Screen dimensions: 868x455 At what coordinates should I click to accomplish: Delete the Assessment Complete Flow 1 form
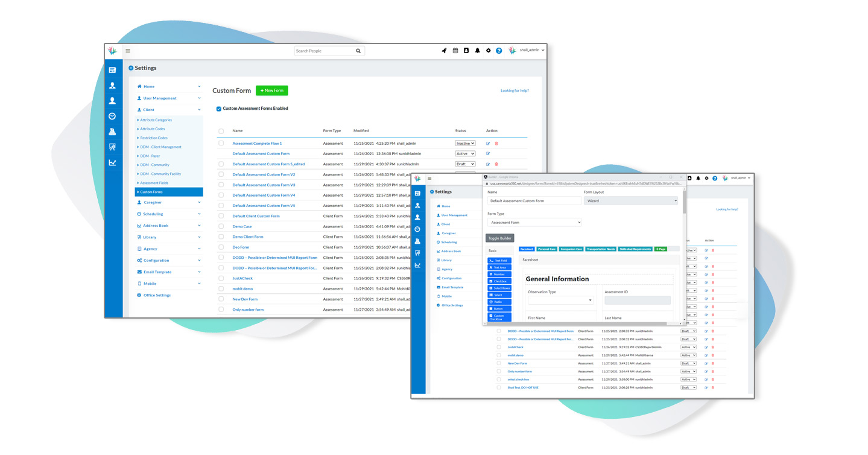click(496, 144)
